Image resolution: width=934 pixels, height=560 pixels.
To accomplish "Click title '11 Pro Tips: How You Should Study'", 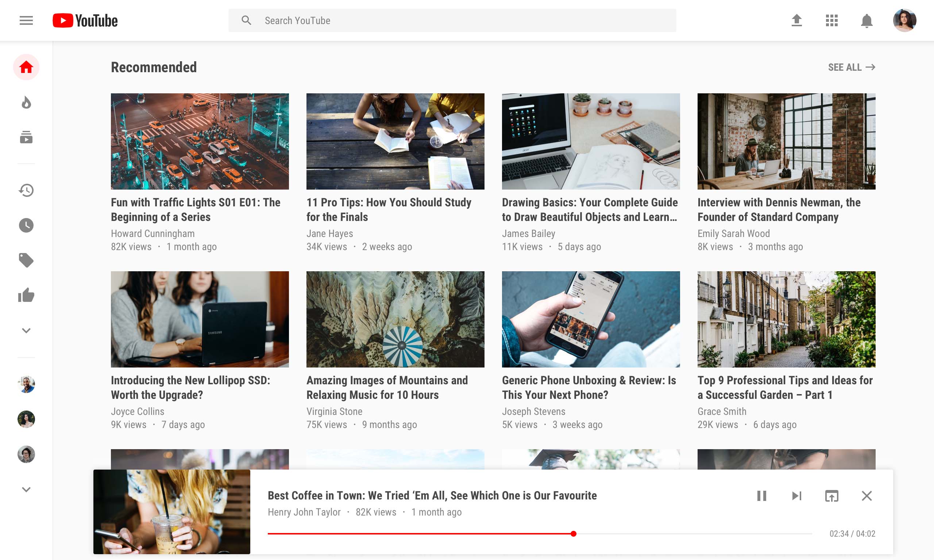I will tap(389, 209).
